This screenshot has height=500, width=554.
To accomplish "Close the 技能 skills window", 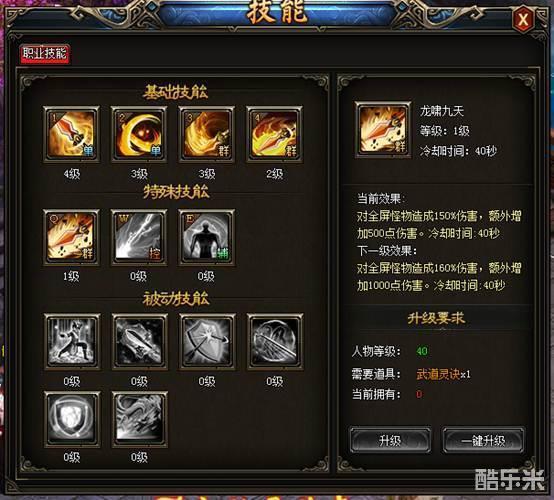I will tap(523, 19).
